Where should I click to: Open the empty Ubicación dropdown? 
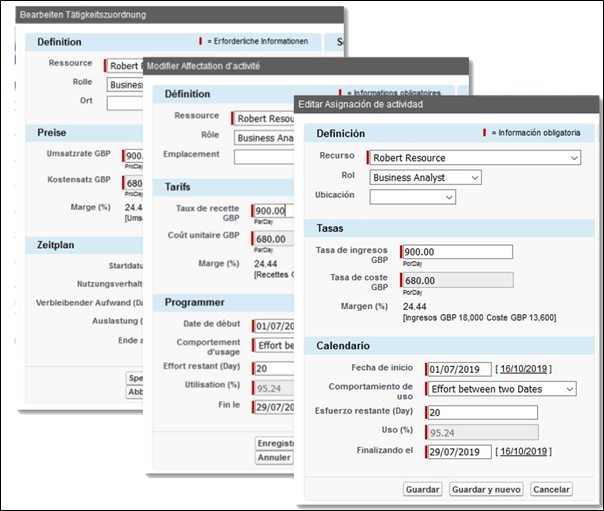[x=412, y=197]
